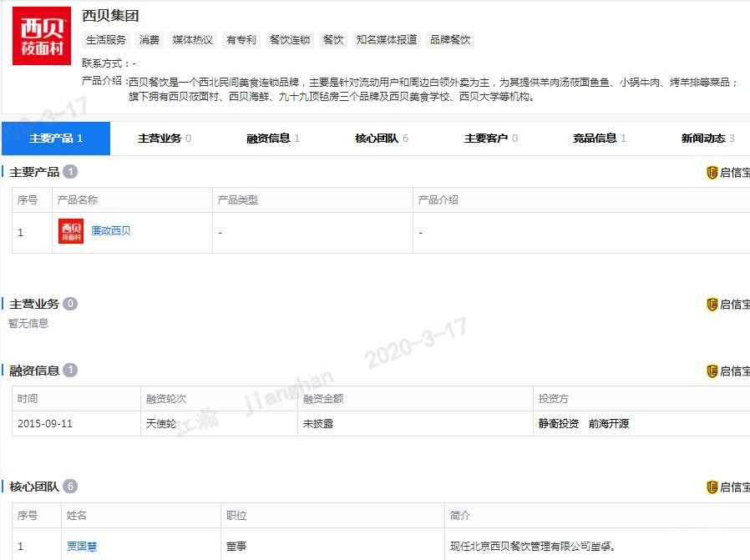Open the 廉政西贝 product link

[111, 231]
